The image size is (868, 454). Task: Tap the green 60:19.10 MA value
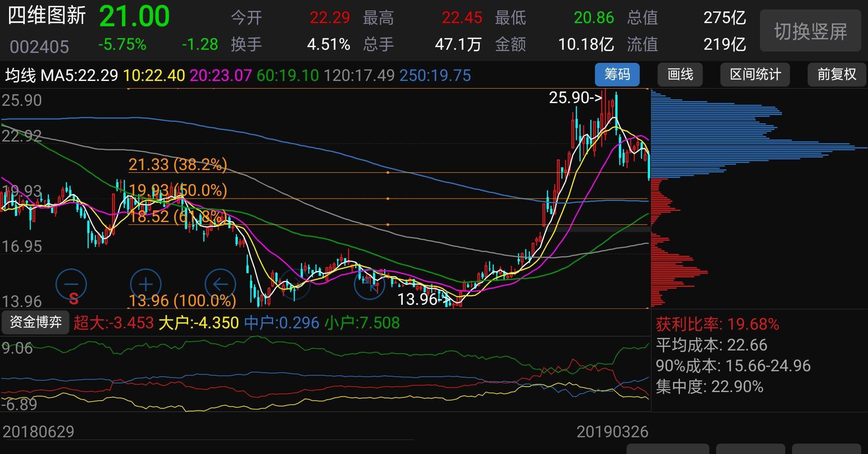288,75
